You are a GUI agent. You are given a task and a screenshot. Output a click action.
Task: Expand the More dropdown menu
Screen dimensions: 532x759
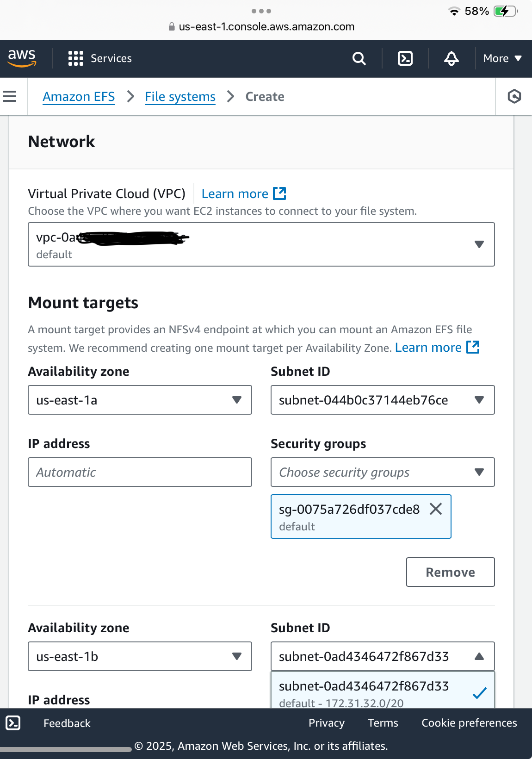point(502,58)
